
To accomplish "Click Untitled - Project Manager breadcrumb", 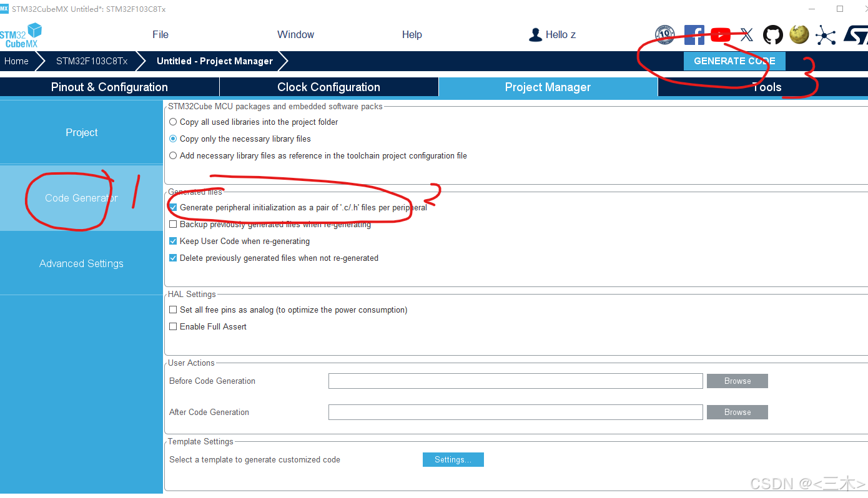I will 215,61.
